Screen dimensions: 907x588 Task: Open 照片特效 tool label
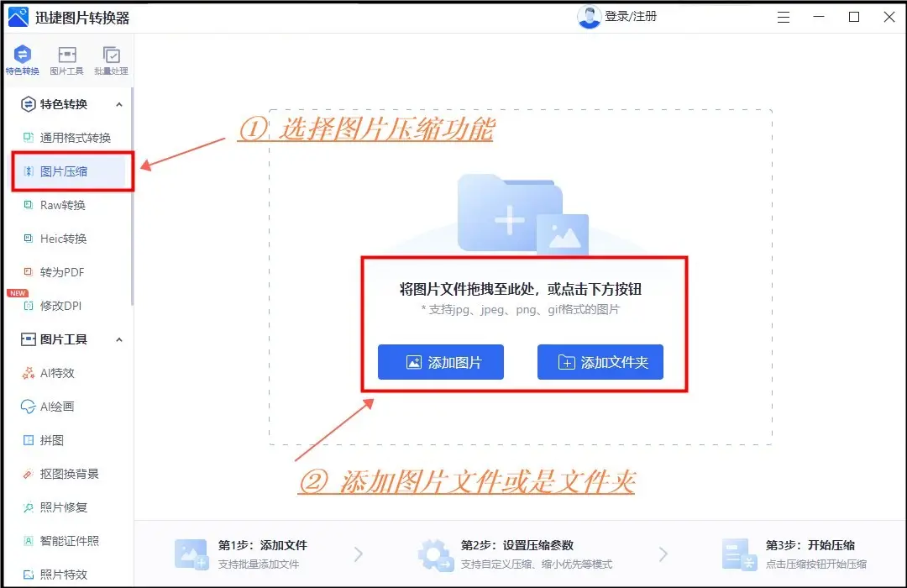[64, 574]
